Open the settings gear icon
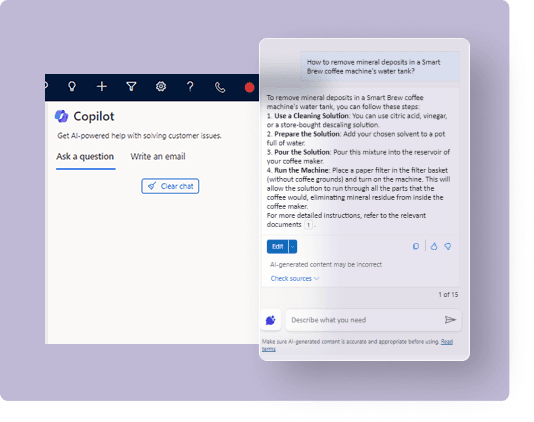 tap(161, 87)
